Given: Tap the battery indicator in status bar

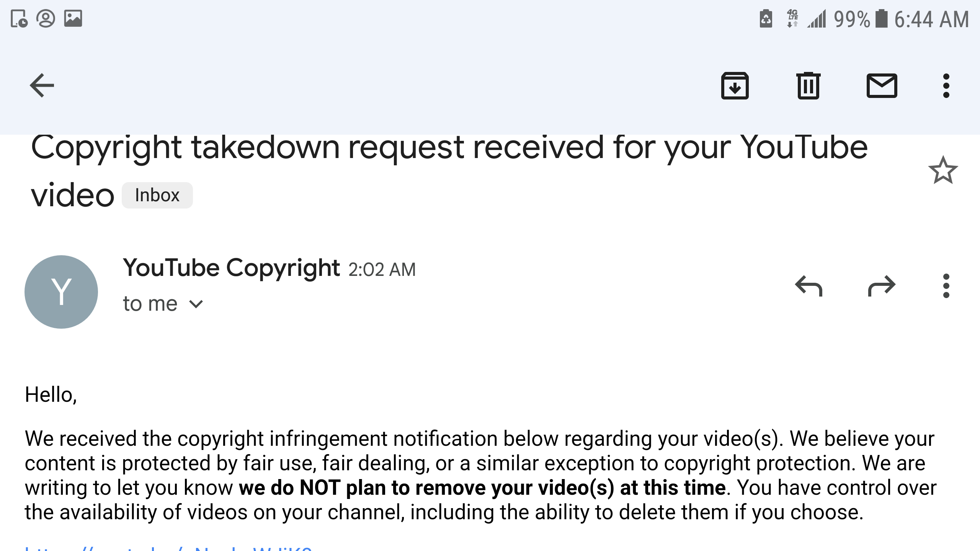Looking at the screenshot, I should pos(881,19).
